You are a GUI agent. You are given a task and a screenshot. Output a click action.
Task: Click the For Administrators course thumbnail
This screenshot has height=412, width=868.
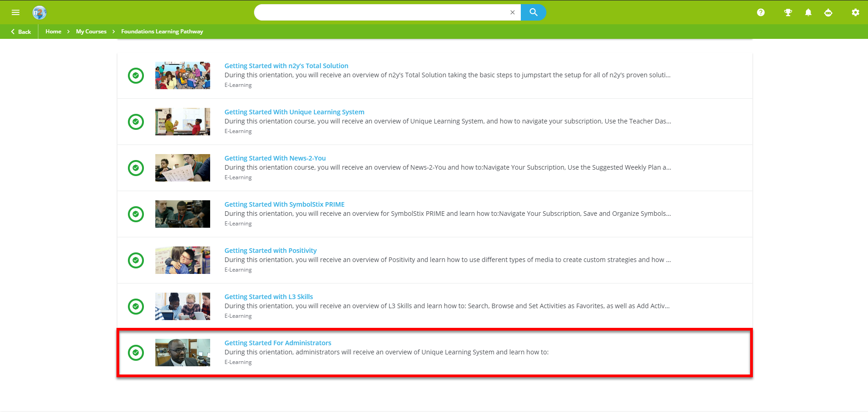coord(183,353)
